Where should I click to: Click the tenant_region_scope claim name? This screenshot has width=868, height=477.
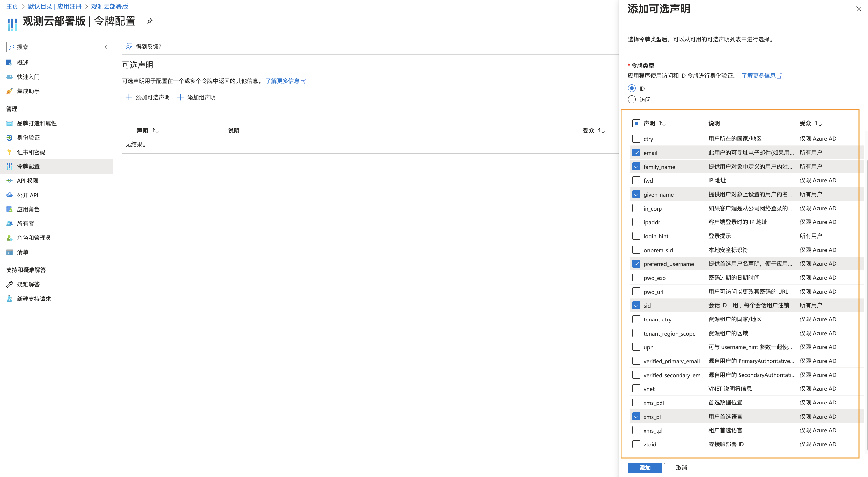point(669,333)
